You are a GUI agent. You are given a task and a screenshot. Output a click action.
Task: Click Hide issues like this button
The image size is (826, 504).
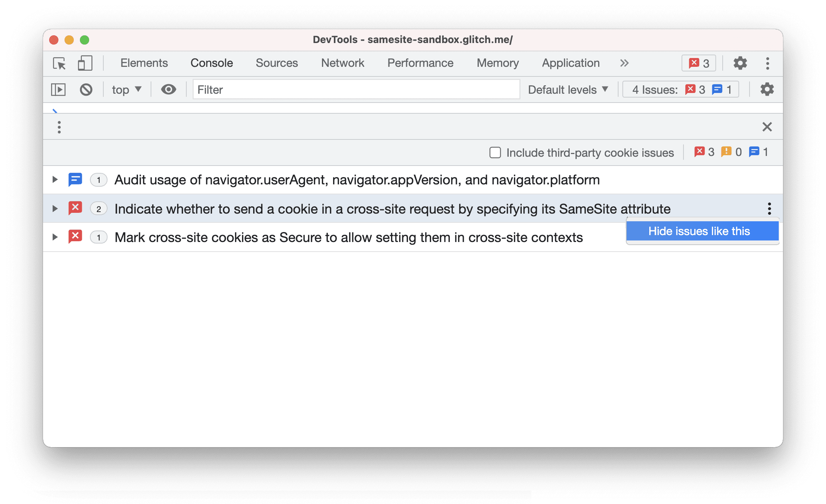pos(700,231)
